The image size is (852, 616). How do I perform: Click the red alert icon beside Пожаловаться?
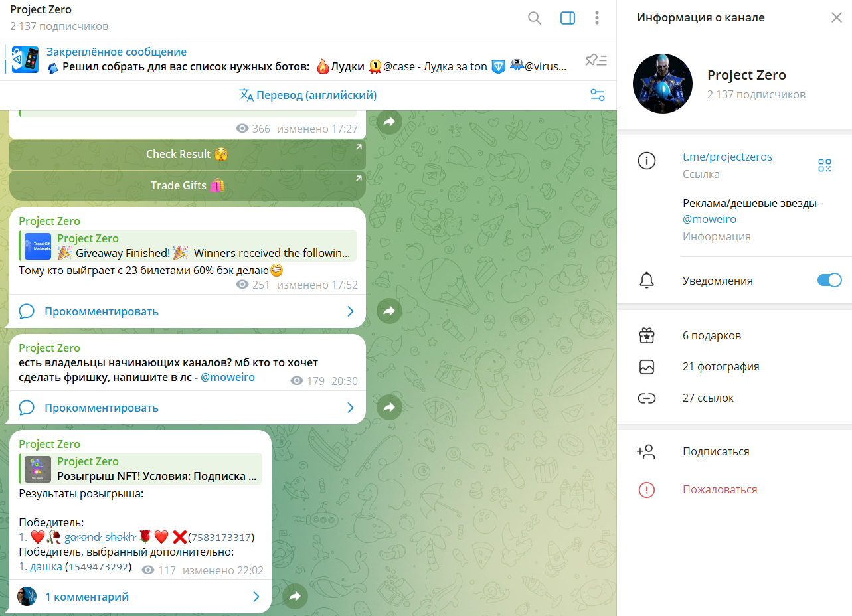[x=646, y=490]
